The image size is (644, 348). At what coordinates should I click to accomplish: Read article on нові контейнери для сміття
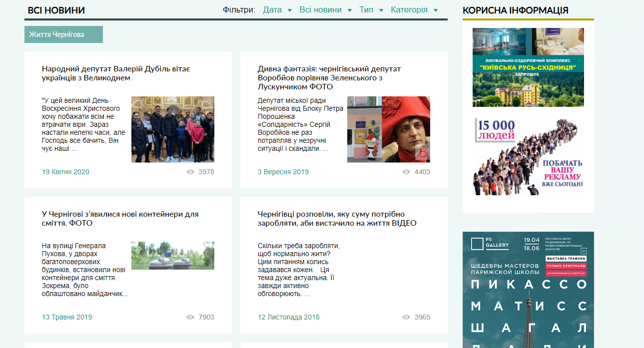tap(120, 219)
